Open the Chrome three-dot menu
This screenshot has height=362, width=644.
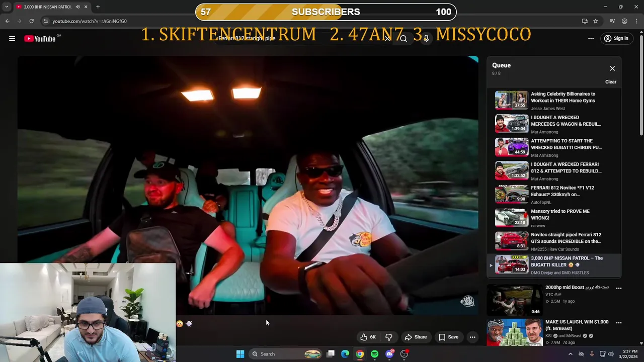pos(636,21)
